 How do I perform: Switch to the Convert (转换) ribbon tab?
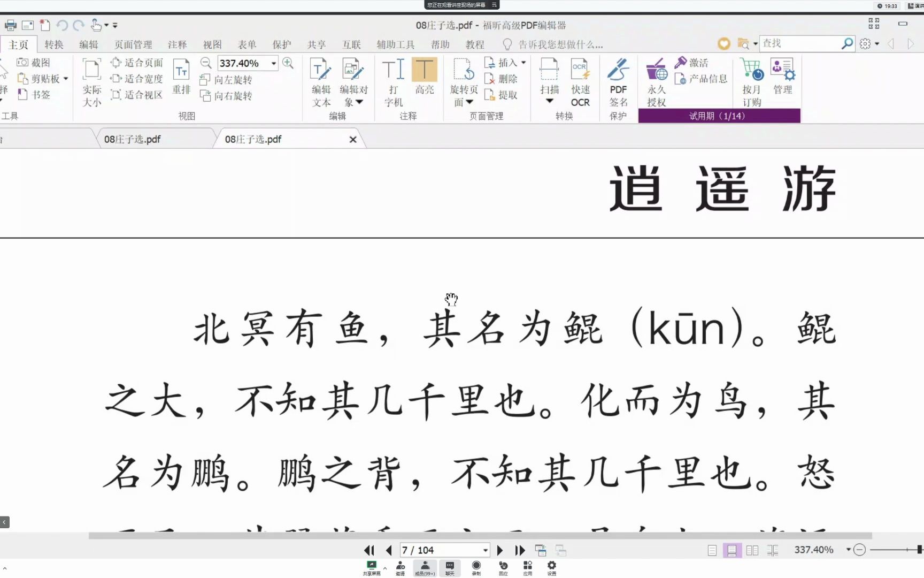tap(54, 44)
